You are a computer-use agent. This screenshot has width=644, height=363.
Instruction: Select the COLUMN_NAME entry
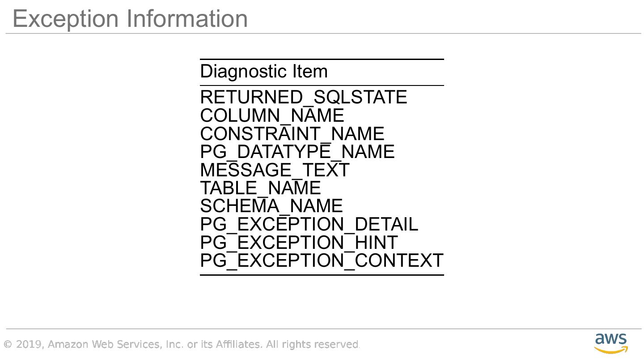(272, 115)
